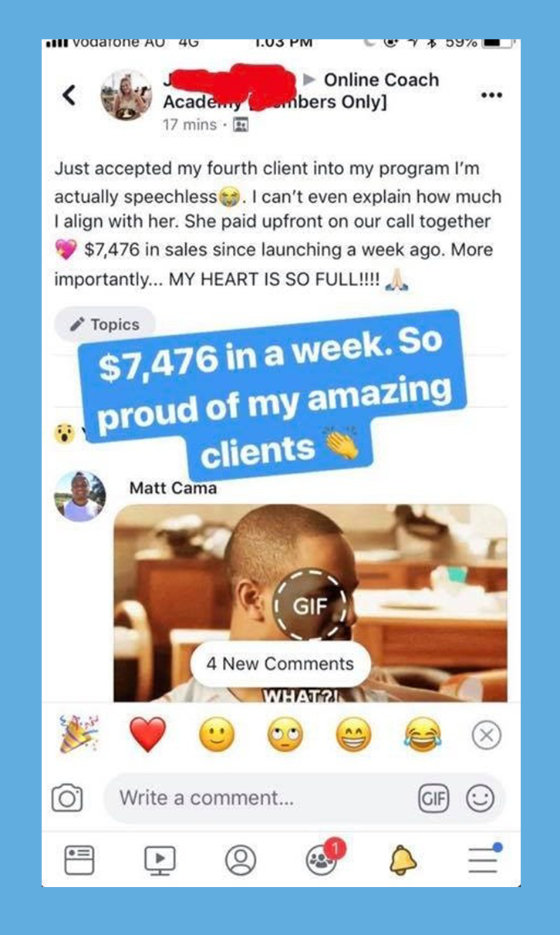Select the tears of joy emoji
Image resolution: width=560 pixels, height=935 pixels.
coord(423,735)
